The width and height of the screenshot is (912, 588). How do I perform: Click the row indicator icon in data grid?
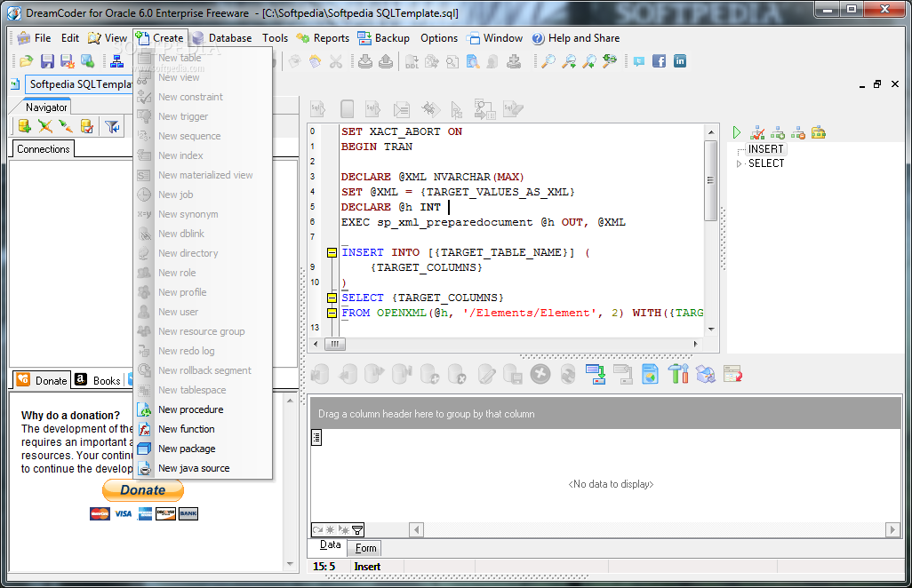(316, 438)
